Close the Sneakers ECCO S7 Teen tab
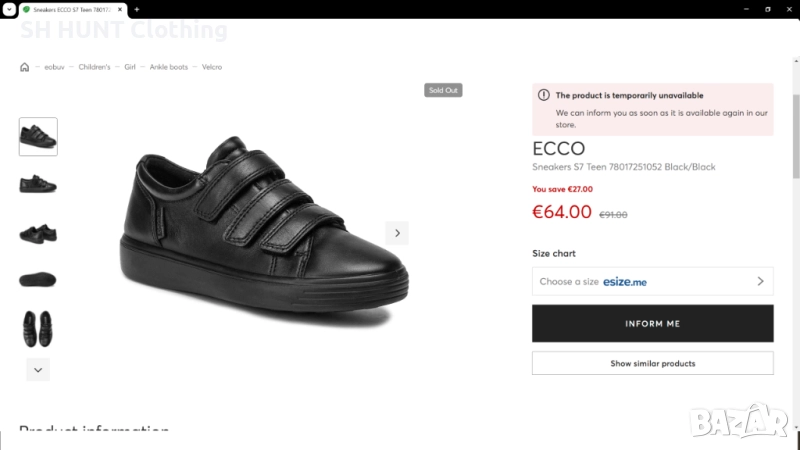Screen dimensions: 800x450 click(122, 9)
